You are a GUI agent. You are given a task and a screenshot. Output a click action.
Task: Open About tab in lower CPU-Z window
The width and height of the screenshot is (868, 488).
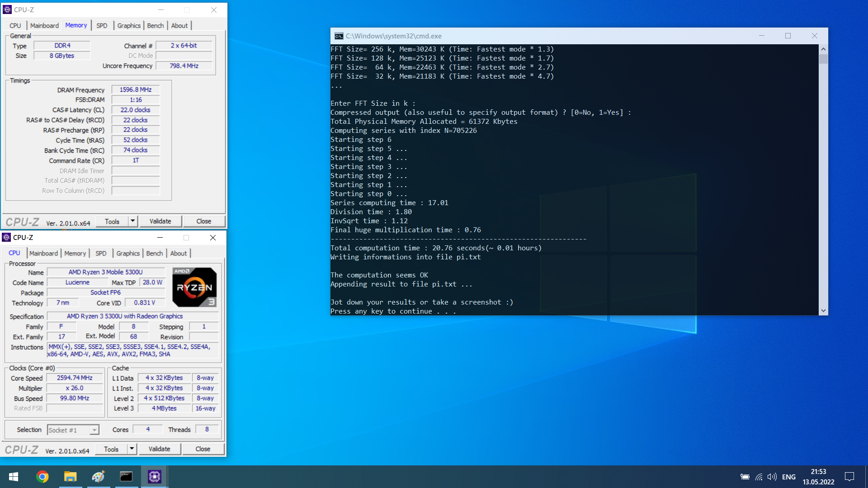(x=179, y=253)
